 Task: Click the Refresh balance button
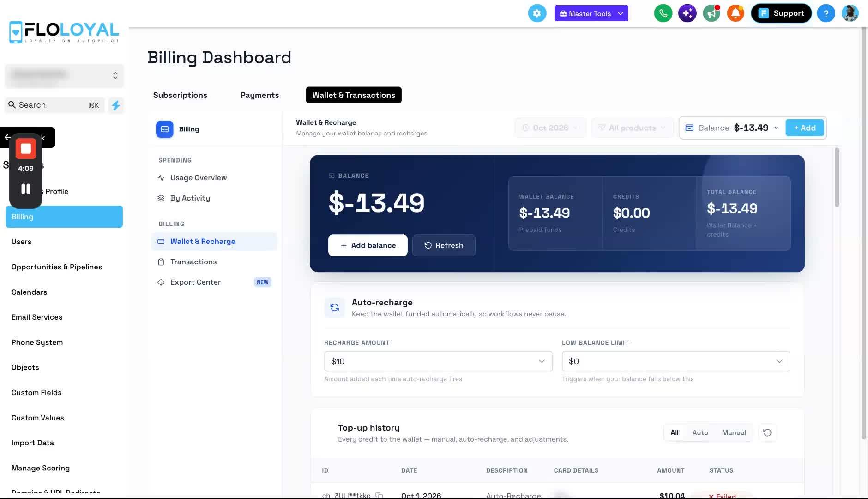pyautogui.click(x=444, y=245)
